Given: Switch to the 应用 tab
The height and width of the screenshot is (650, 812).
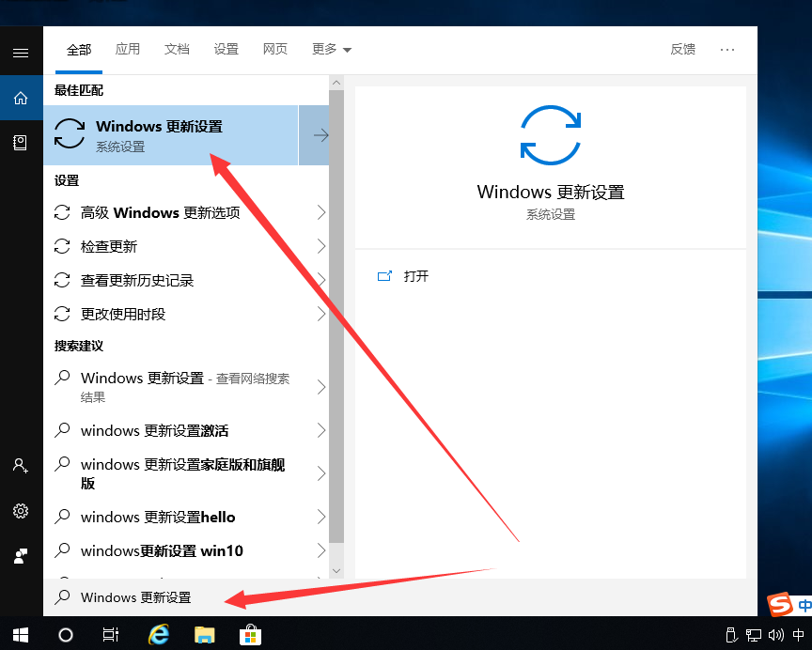Looking at the screenshot, I should (x=128, y=49).
